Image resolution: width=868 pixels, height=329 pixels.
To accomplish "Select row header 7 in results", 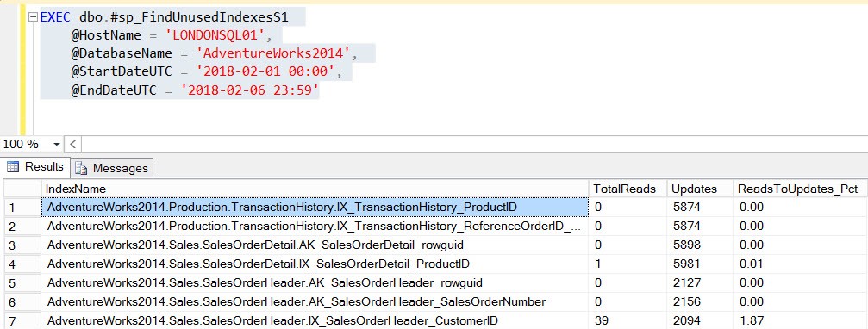I will pyautogui.click(x=22, y=320).
